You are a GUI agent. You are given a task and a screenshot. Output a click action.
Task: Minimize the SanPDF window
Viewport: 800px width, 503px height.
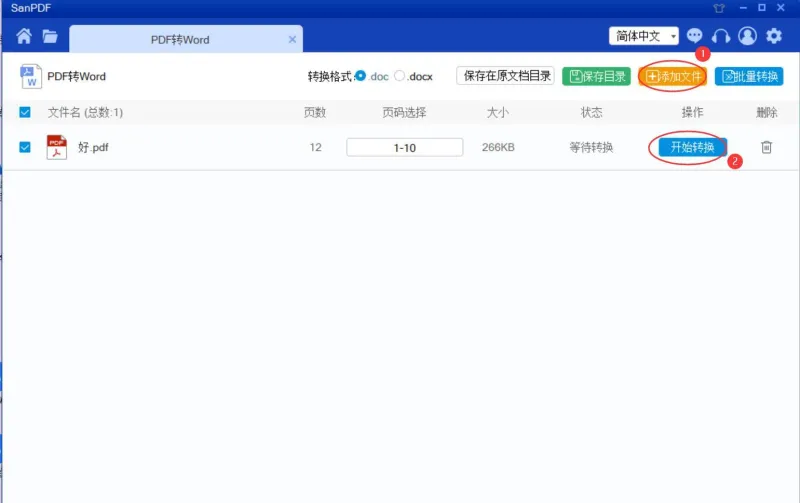(743, 8)
